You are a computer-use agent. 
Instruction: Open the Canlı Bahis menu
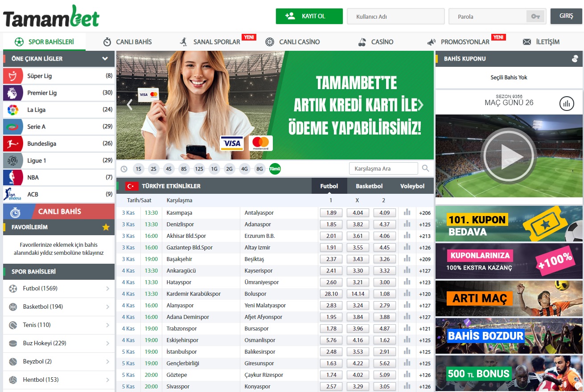128,42
